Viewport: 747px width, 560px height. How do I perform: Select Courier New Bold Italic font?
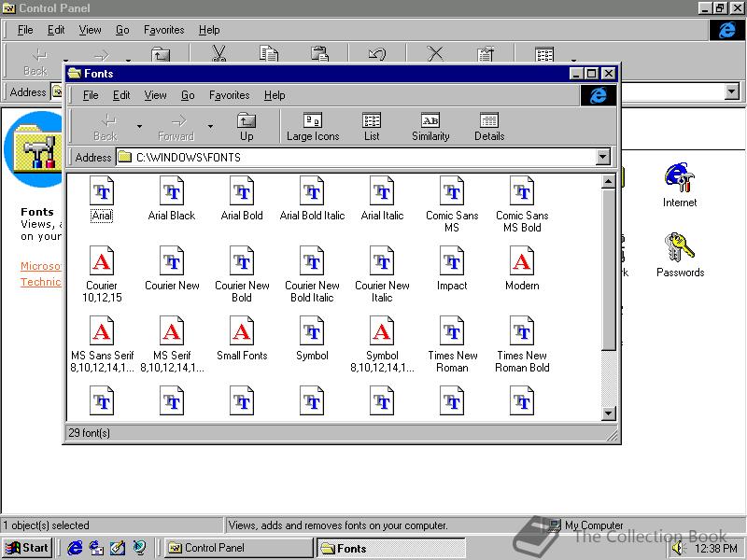tap(312, 274)
